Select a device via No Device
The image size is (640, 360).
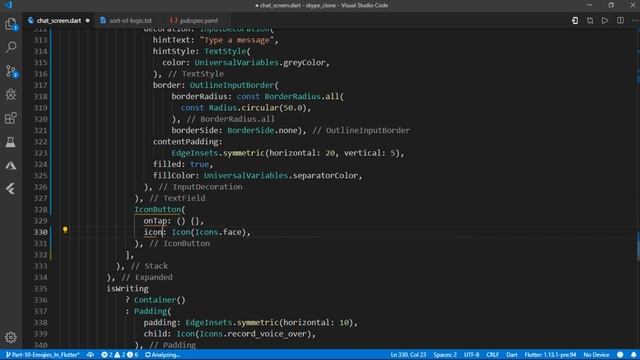[x=596, y=355]
